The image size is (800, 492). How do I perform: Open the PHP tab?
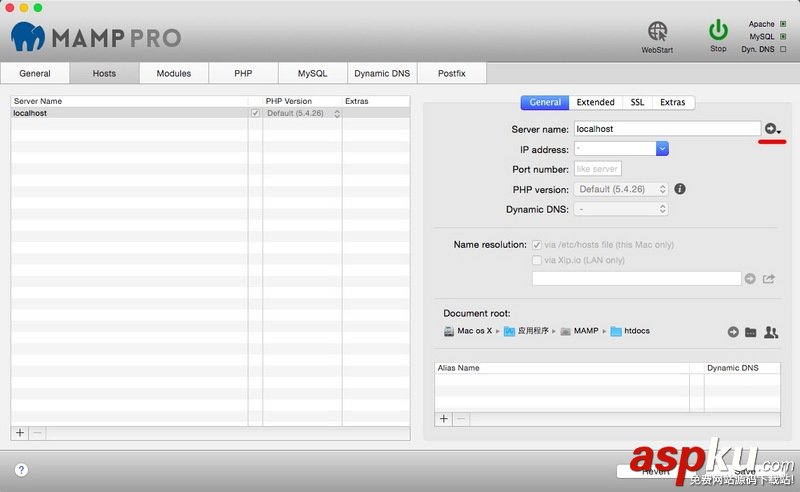[x=243, y=73]
